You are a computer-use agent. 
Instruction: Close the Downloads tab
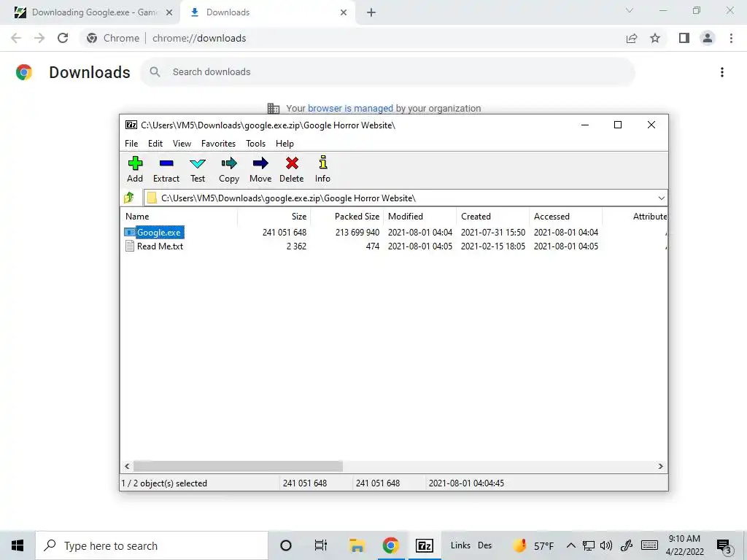[344, 12]
